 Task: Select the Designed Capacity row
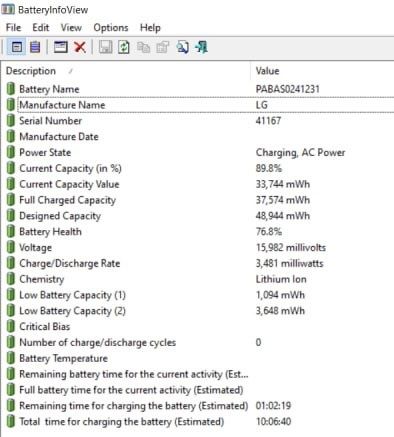[x=199, y=216]
